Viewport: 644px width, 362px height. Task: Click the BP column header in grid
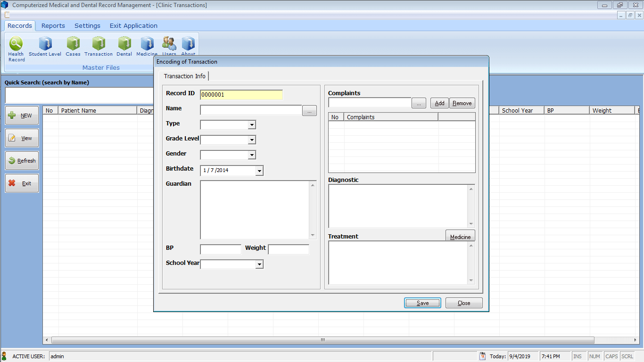567,110
